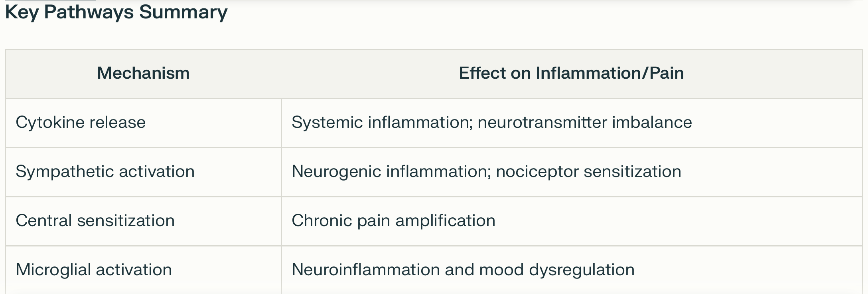The width and height of the screenshot is (868, 294).
Task: Click the Microglial activation cell
Action: click(143, 270)
